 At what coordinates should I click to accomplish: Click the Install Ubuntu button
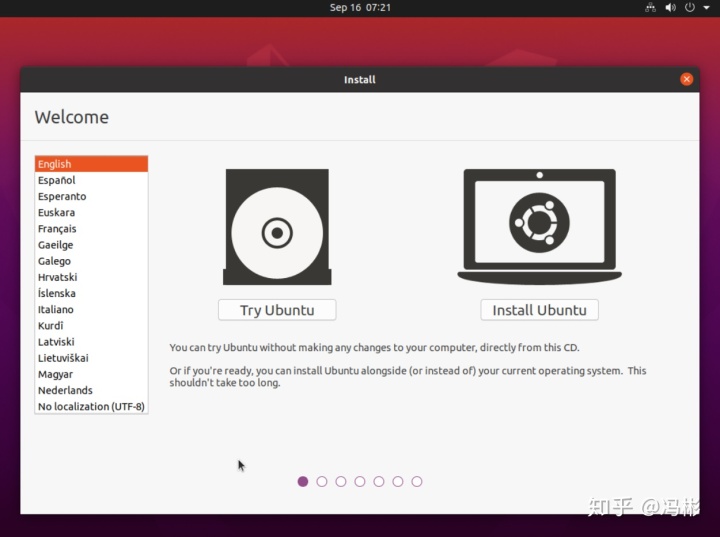pos(540,310)
